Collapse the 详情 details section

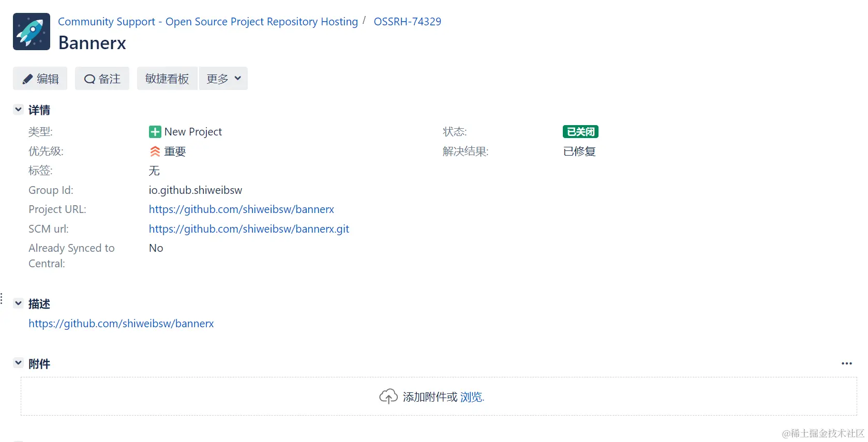pos(18,110)
